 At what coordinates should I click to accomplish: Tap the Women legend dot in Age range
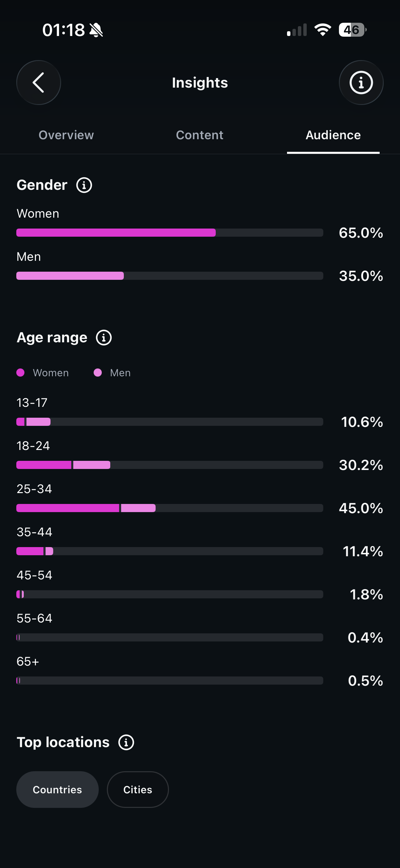tap(20, 373)
